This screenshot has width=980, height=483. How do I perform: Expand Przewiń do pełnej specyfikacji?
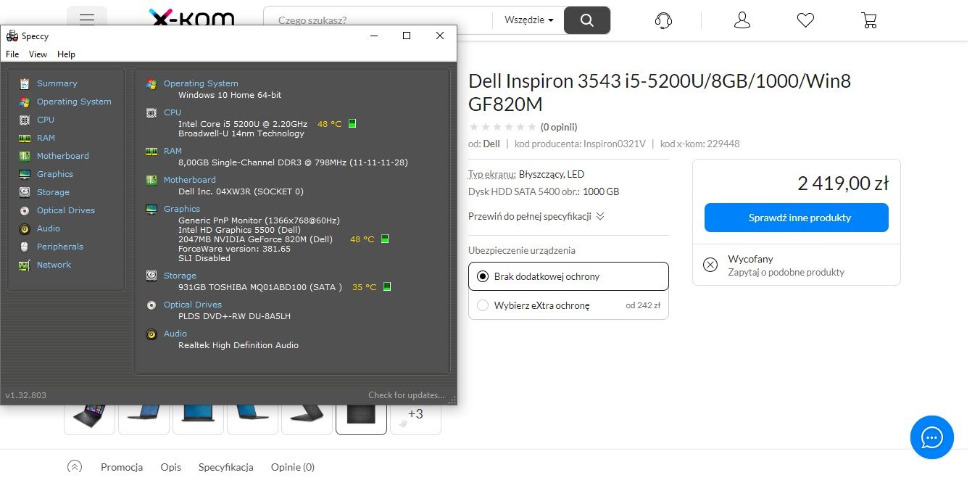pyautogui.click(x=536, y=216)
